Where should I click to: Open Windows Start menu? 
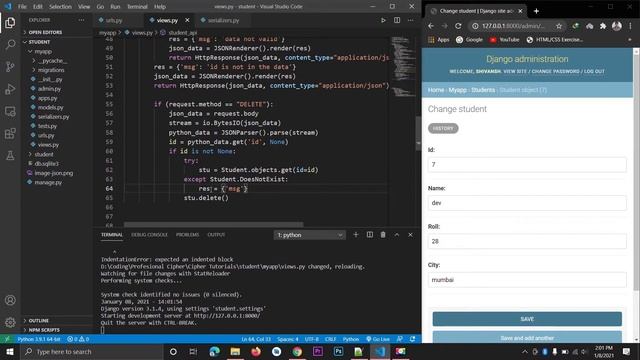[x=10, y=351]
